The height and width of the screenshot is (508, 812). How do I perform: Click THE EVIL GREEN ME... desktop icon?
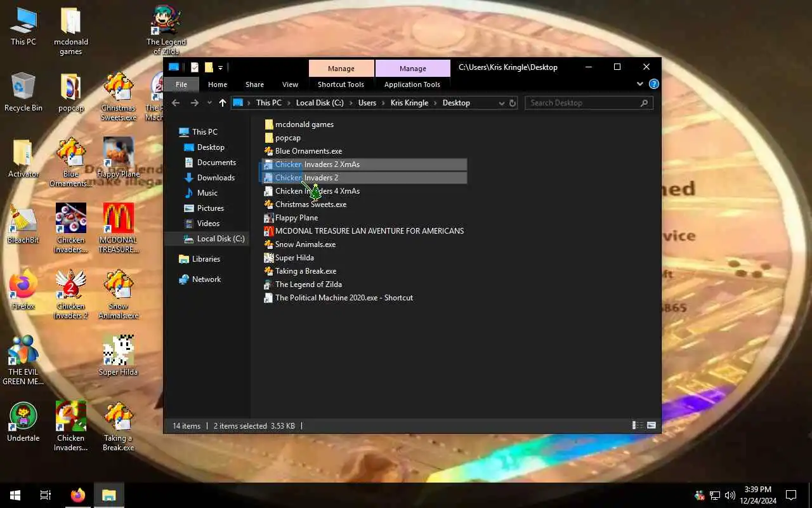[x=23, y=360]
